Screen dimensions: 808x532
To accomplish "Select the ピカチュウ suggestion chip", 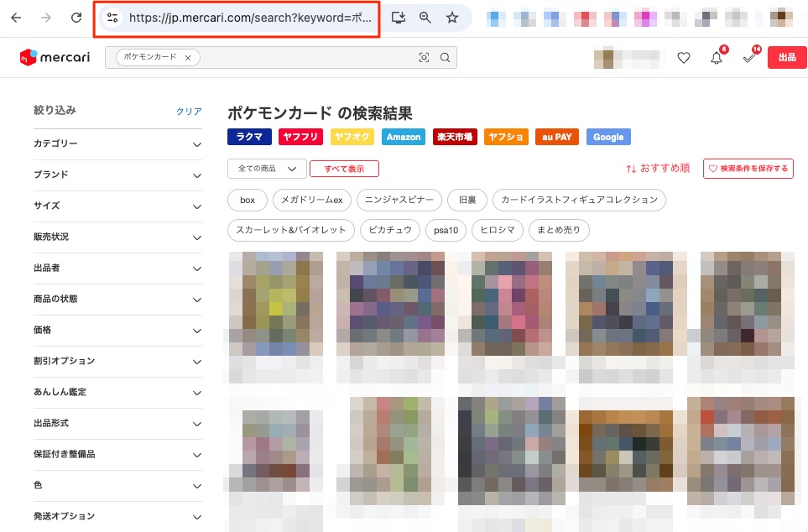I will coord(390,230).
